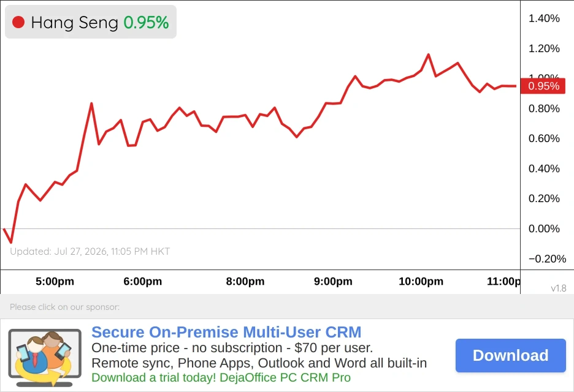Click the green 0.95% value in legend
This screenshot has width=574, height=392.
click(146, 23)
